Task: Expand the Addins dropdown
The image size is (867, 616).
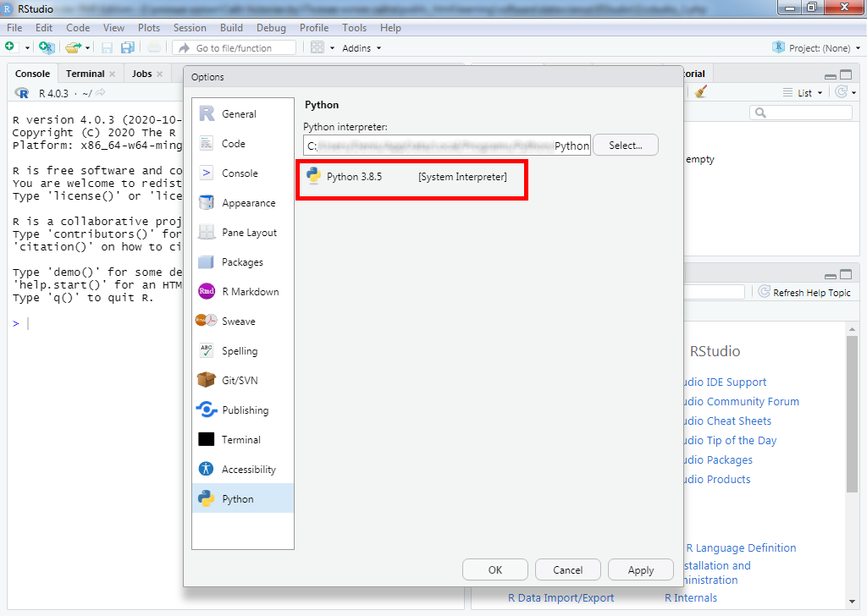Action: [361, 48]
